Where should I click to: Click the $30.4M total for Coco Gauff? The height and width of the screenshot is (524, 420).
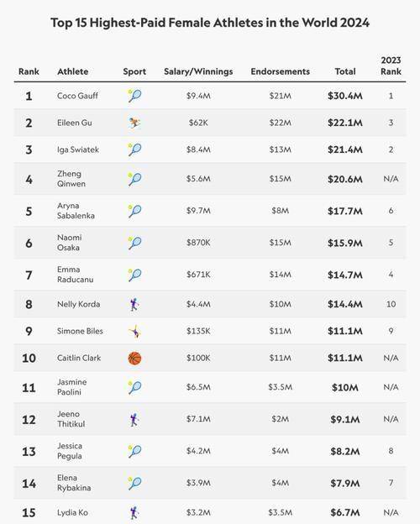click(345, 96)
